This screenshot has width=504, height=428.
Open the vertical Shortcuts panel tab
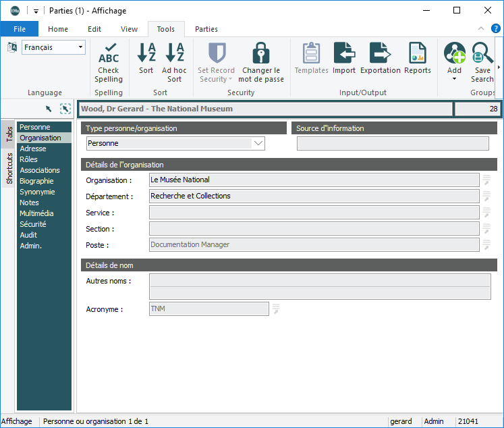9,168
